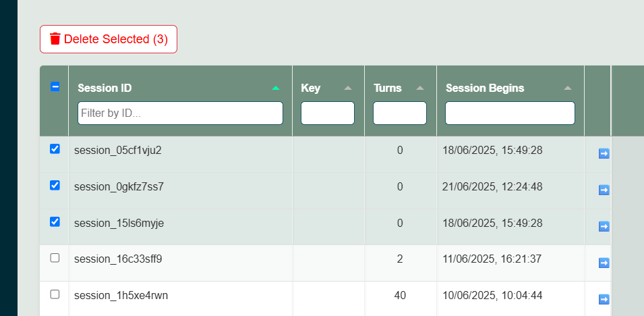Tick the checkbox for session_1h5xe4rwn
This screenshot has height=316, width=644.
55,294
